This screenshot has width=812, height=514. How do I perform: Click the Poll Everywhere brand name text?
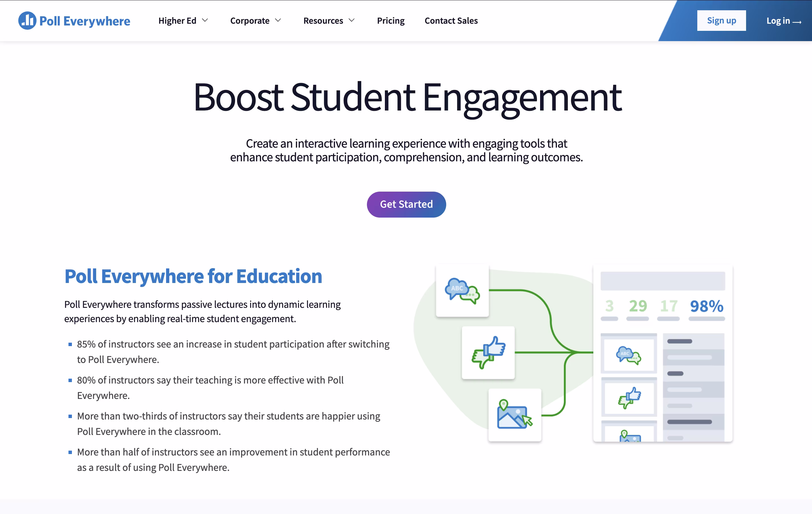pos(85,21)
